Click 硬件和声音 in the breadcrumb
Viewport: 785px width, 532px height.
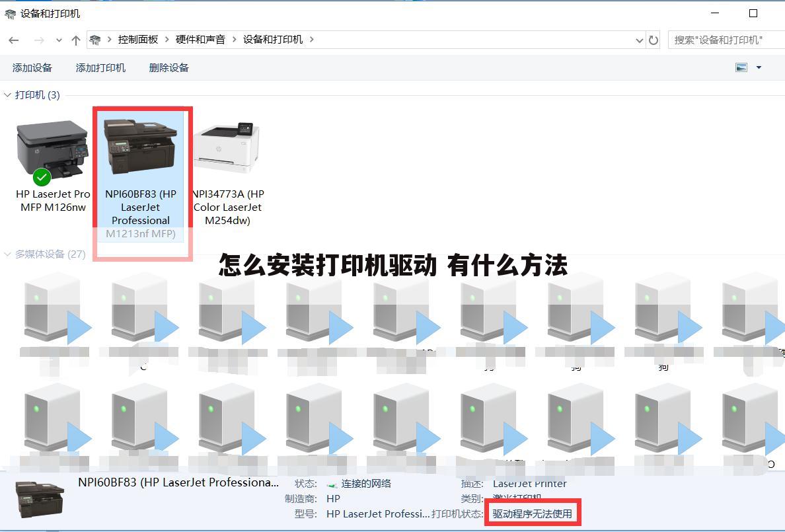click(x=200, y=39)
